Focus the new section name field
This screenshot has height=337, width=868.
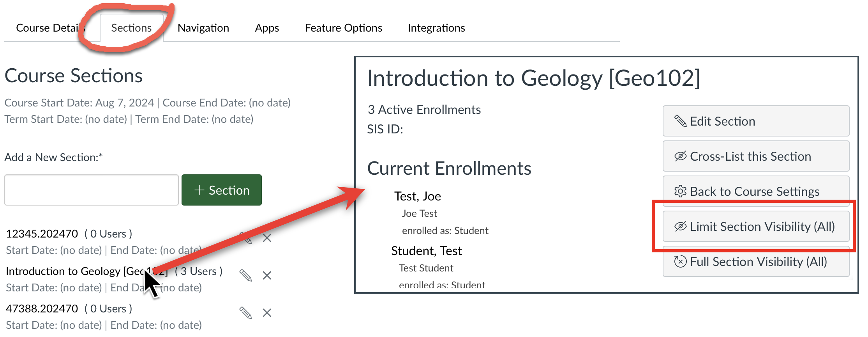(92, 190)
